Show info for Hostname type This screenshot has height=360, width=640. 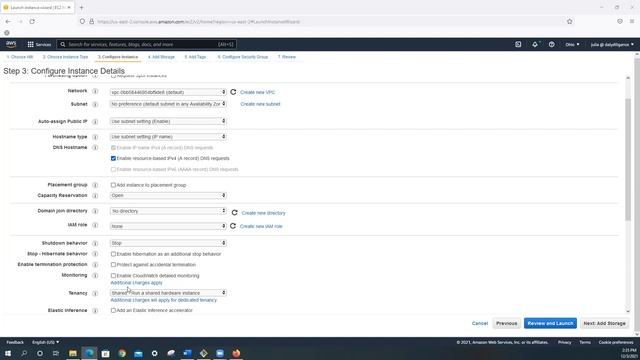click(95, 137)
